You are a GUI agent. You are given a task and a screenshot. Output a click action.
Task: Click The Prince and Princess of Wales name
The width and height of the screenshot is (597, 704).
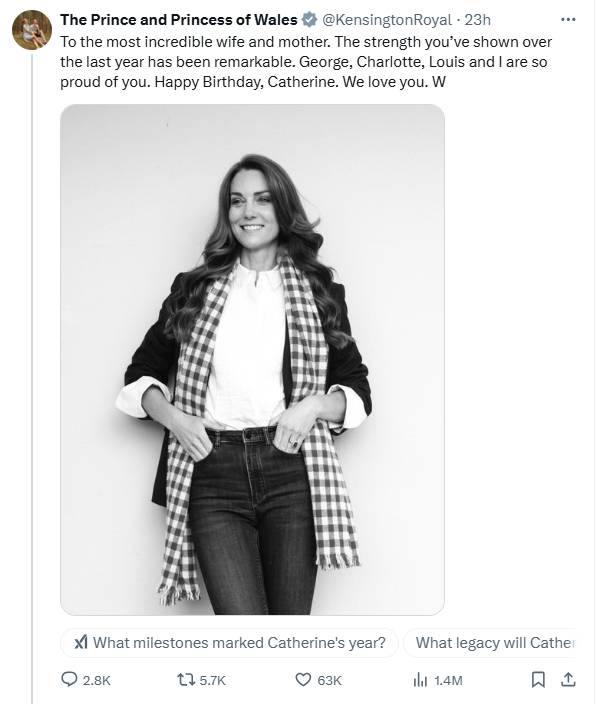click(179, 20)
